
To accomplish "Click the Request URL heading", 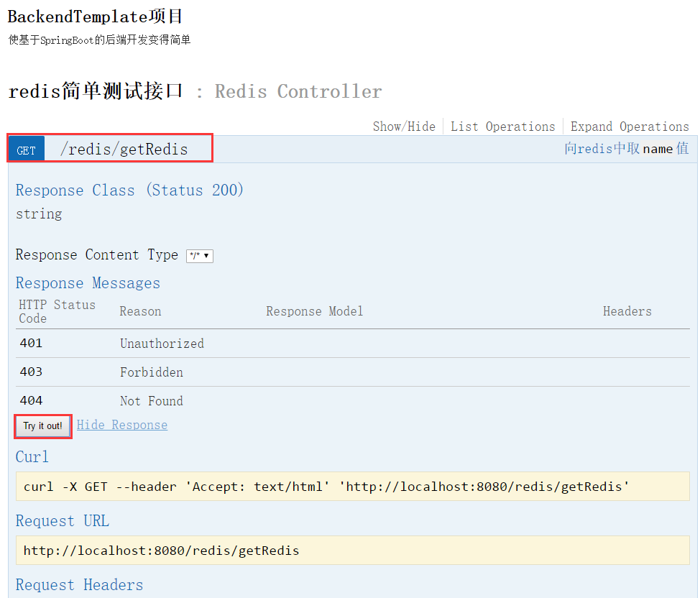I will click(x=63, y=521).
